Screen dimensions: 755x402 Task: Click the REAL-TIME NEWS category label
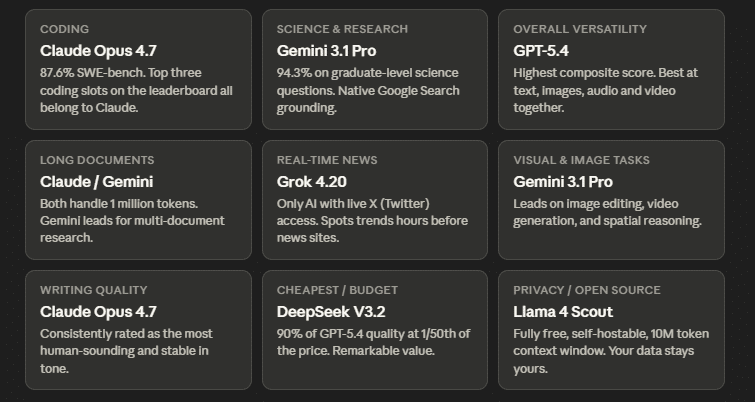(325, 160)
